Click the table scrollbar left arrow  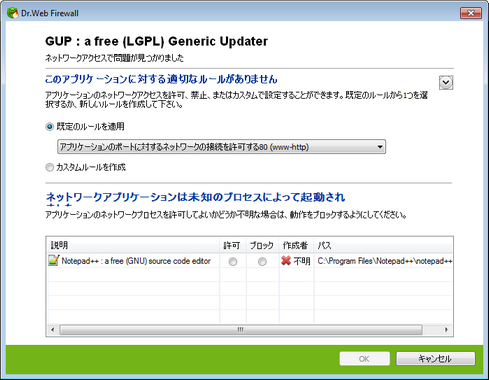(x=52, y=330)
